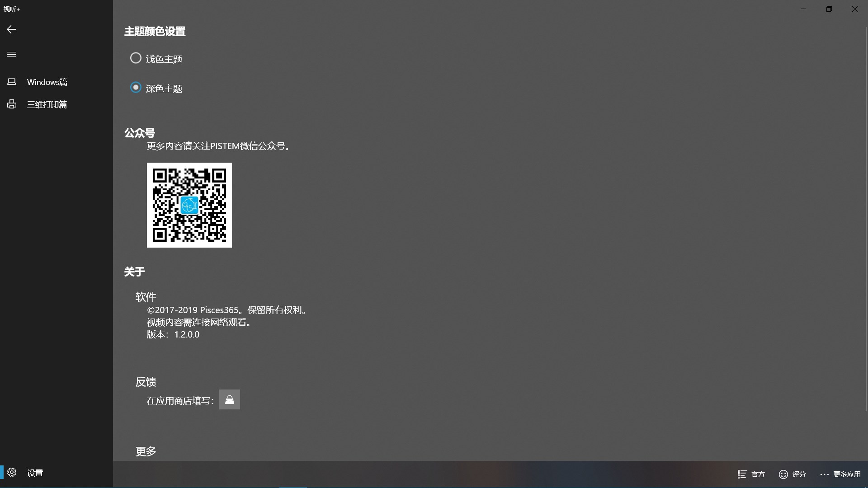Select the 深色主题 radio button
Image resolution: width=868 pixels, height=488 pixels.
[136, 88]
